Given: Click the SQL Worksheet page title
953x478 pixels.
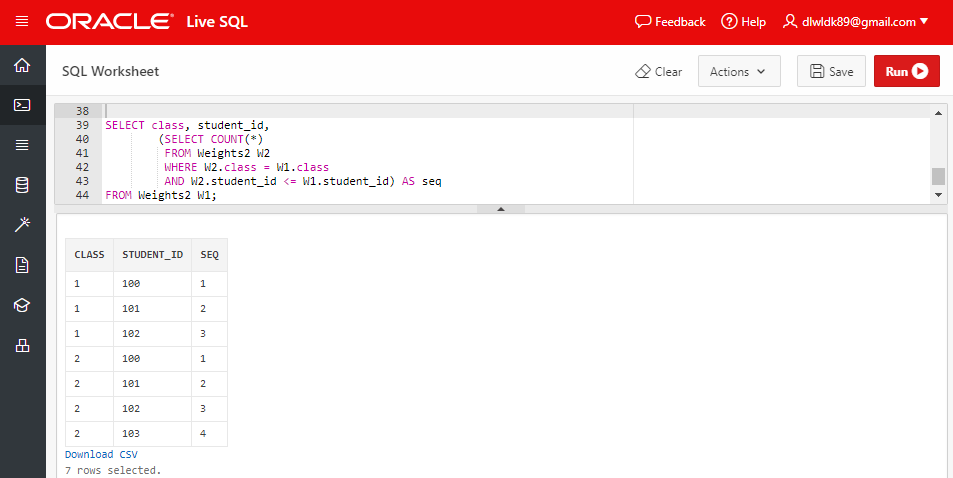Looking at the screenshot, I should (111, 71).
